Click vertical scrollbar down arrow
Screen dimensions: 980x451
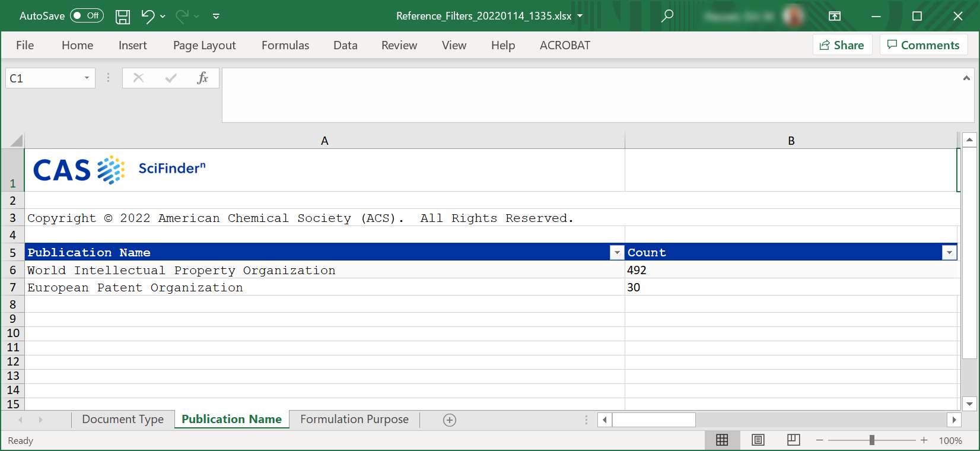pyautogui.click(x=969, y=404)
